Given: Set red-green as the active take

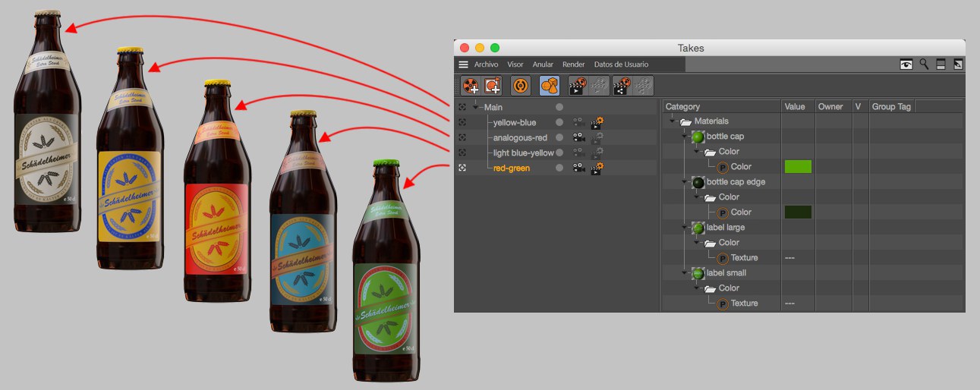Looking at the screenshot, I should (x=462, y=168).
